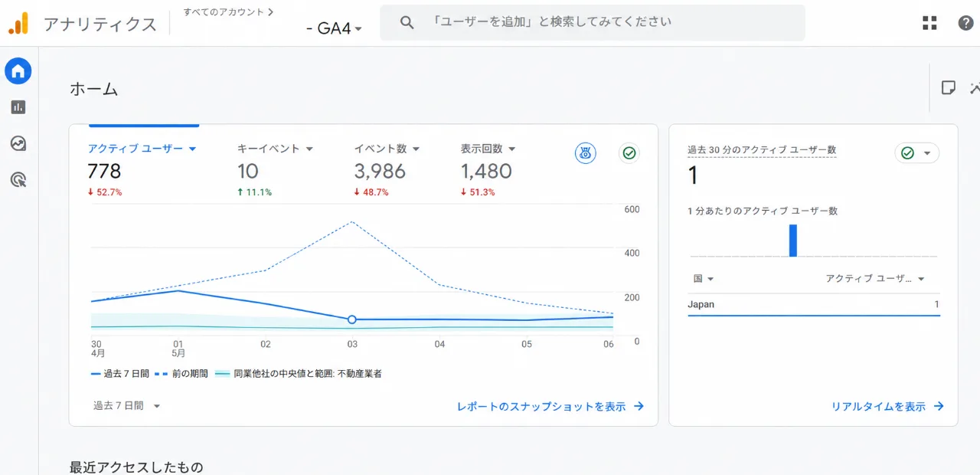Click the 前の期間 legend entry

click(181, 374)
